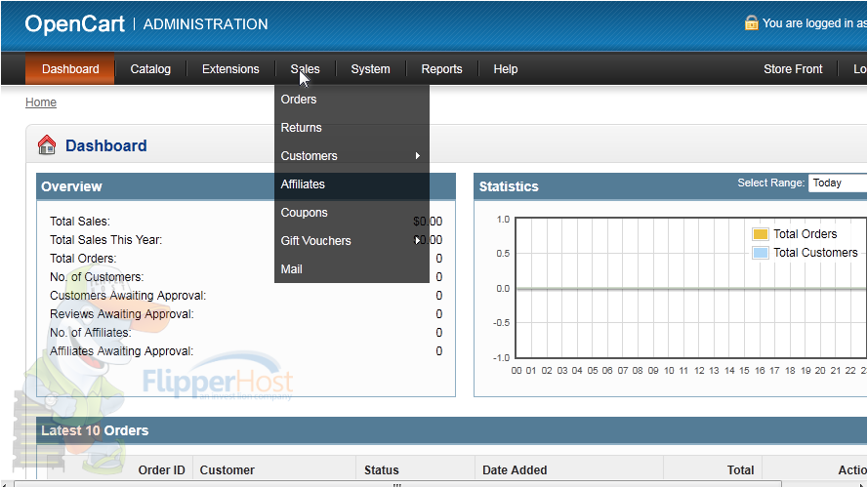
Task: Select Returns from the Sales dropdown
Action: [352, 128]
